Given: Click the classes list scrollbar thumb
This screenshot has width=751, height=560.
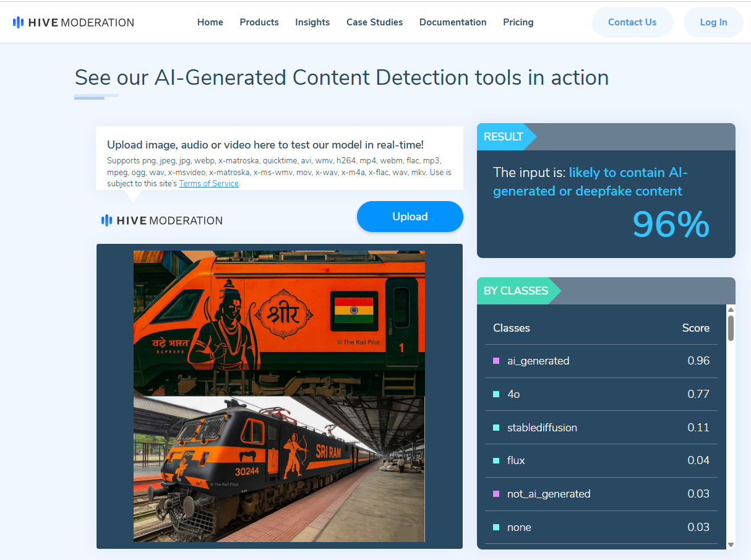Looking at the screenshot, I should point(731,328).
